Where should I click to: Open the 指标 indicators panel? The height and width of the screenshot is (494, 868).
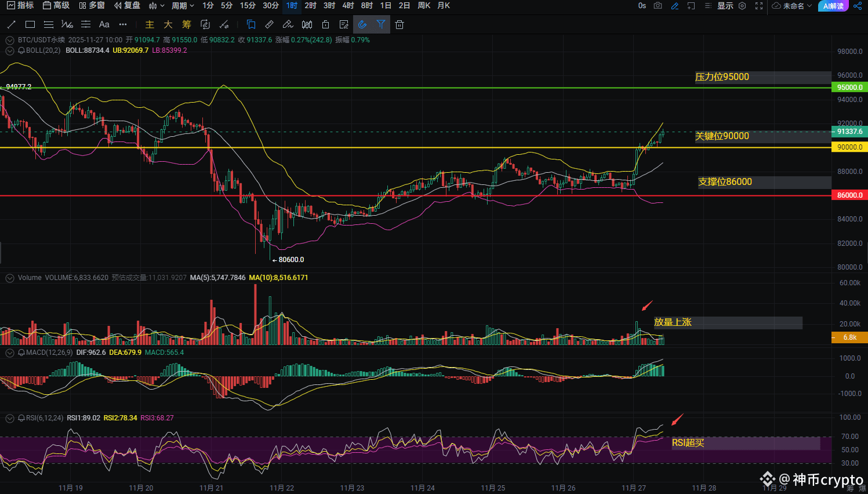coord(20,6)
